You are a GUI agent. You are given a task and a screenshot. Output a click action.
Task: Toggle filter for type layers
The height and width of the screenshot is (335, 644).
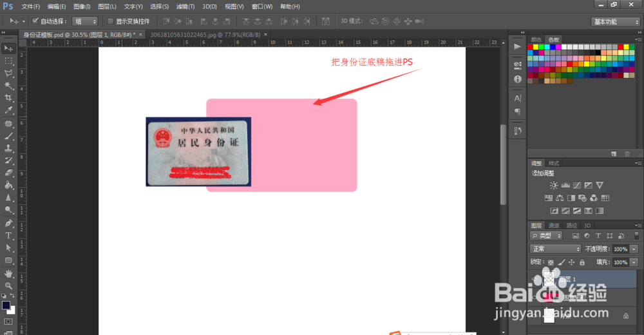[598, 236]
